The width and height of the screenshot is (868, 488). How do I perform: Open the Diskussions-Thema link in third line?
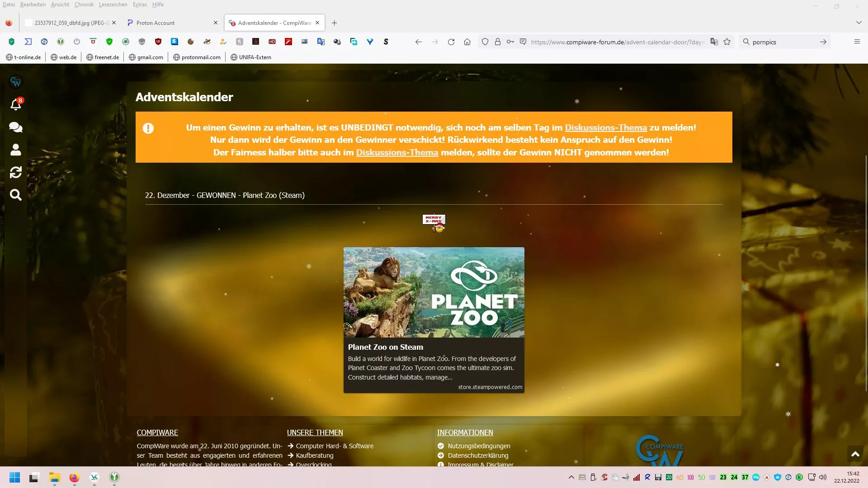click(397, 152)
